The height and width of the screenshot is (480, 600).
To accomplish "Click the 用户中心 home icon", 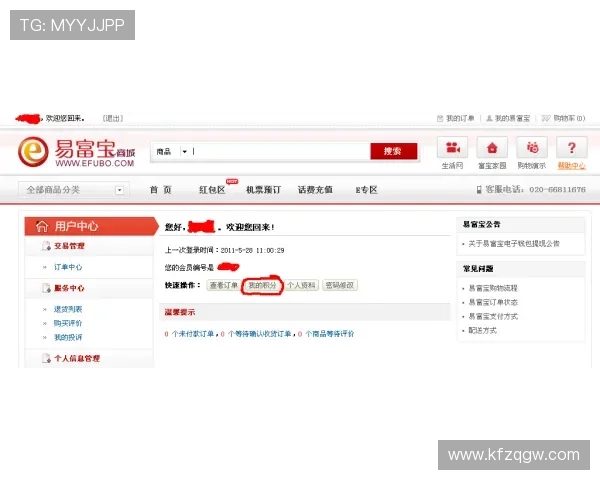I will [x=42, y=226].
